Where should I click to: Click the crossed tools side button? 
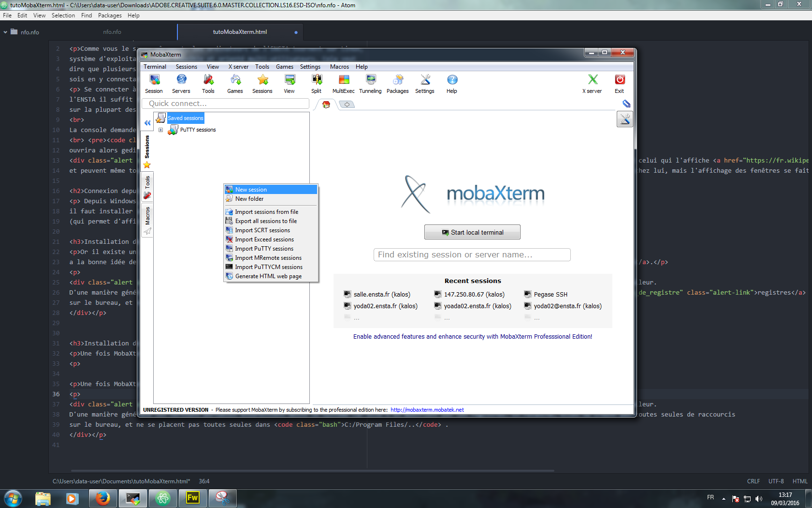[x=625, y=119]
